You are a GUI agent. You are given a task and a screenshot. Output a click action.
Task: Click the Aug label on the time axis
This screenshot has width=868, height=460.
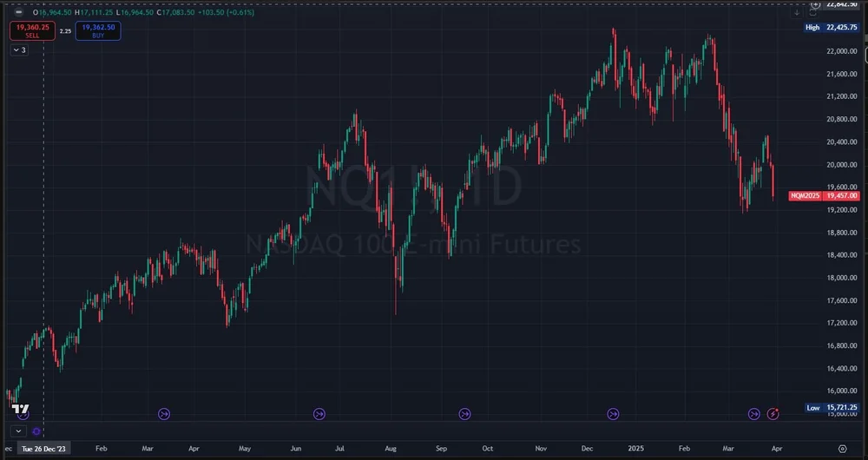point(391,449)
